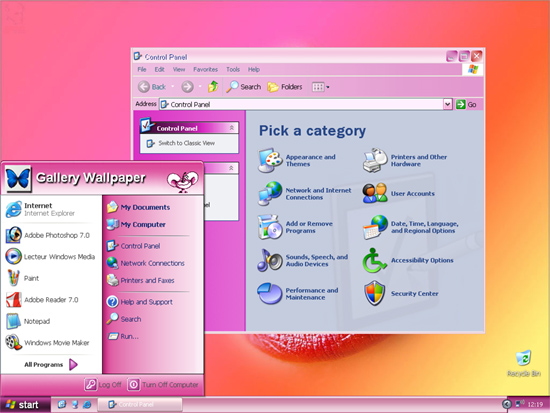
Task: Click the butterfly user picture
Action: pos(18,179)
